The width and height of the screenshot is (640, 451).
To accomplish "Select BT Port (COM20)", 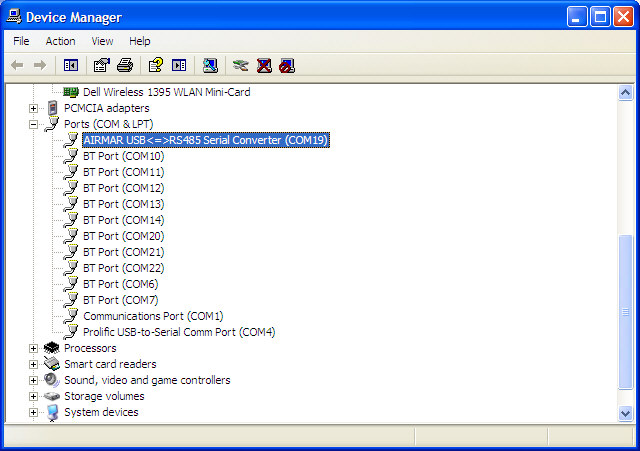I will coord(124,236).
